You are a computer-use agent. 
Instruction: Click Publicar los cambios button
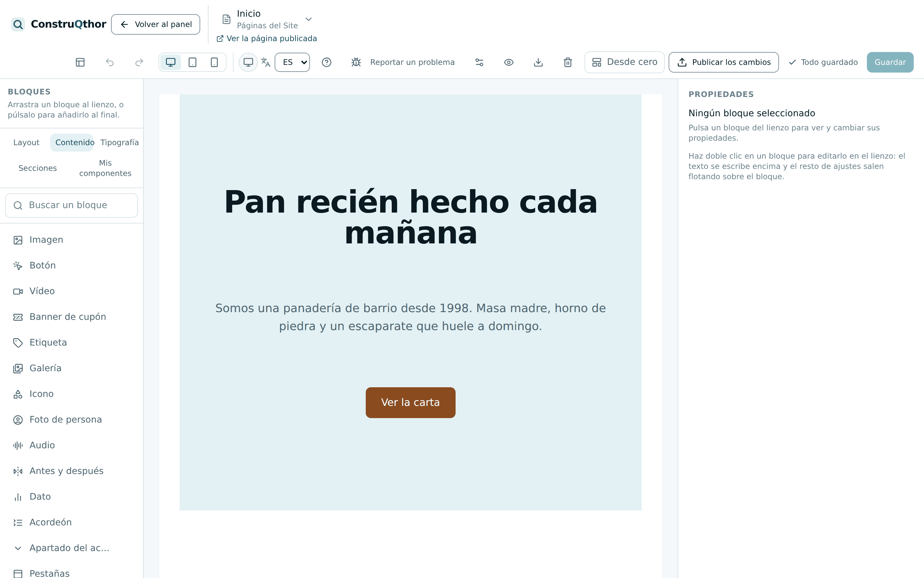pyautogui.click(x=723, y=62)
